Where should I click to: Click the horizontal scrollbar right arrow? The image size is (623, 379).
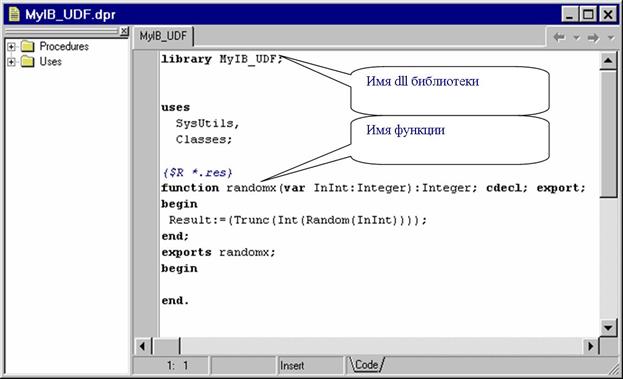[x=590, y=346]
